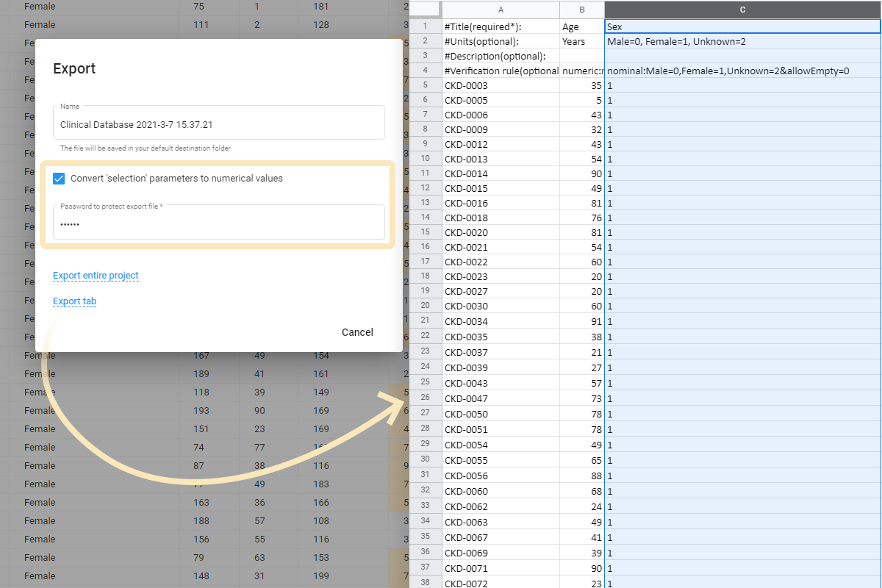Screen dimensions: 882x588
Task: Select age value 32 for CKD-0009
Action: point(582,129)
